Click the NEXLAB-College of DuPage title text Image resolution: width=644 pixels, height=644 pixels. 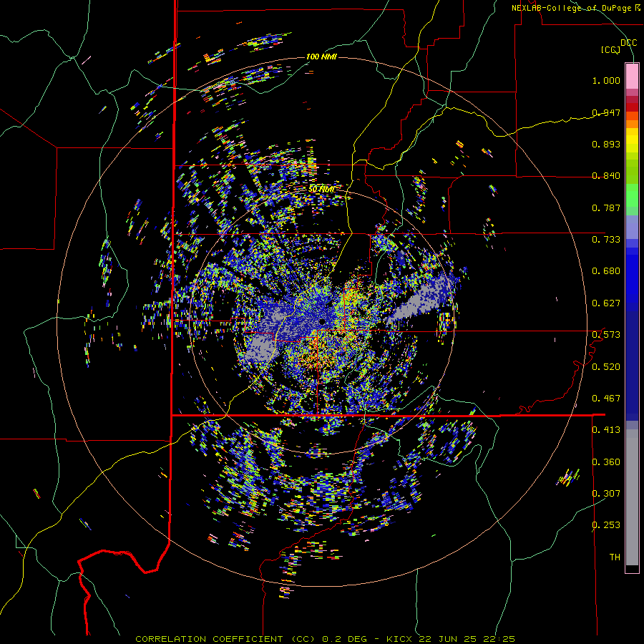(576, 8)
